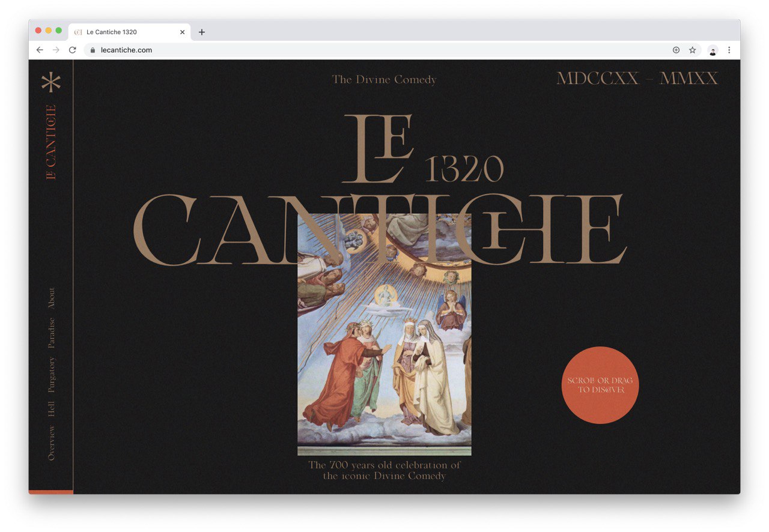Viewport: 769px width, 532px height.
Task: Click the browser forward arrow
Action: click(x=56, y=50)
